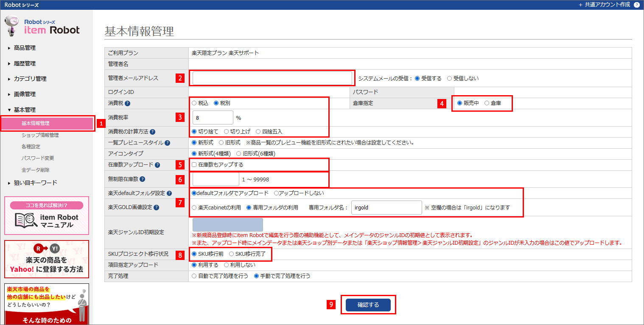
Task: Select 新形式(4種類) icon type
Action: [194, 154]
